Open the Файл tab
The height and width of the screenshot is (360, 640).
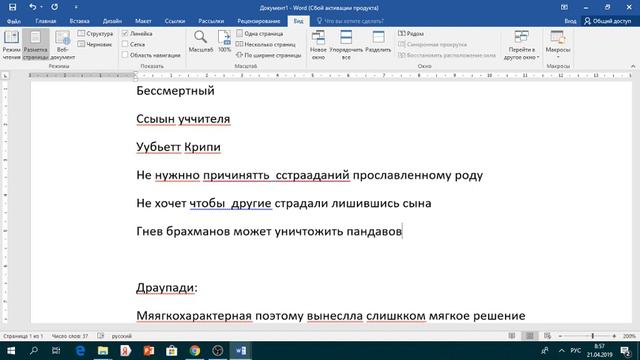[x=14, y=21]
